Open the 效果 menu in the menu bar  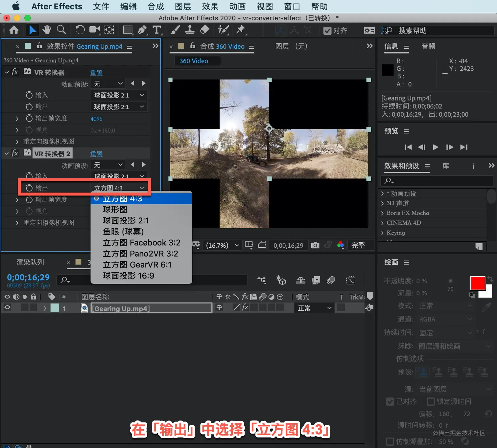[x=210, y=7]
